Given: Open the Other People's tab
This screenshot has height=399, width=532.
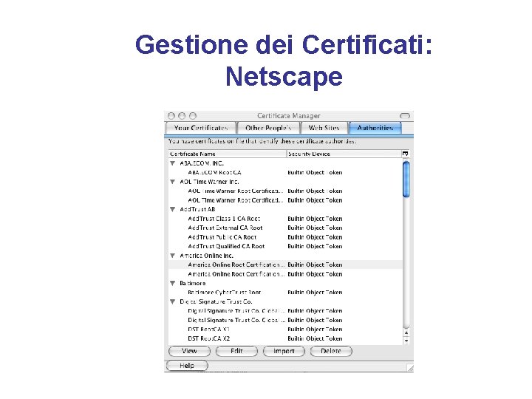Looking at the screenshot, I should tap(268, 128).
